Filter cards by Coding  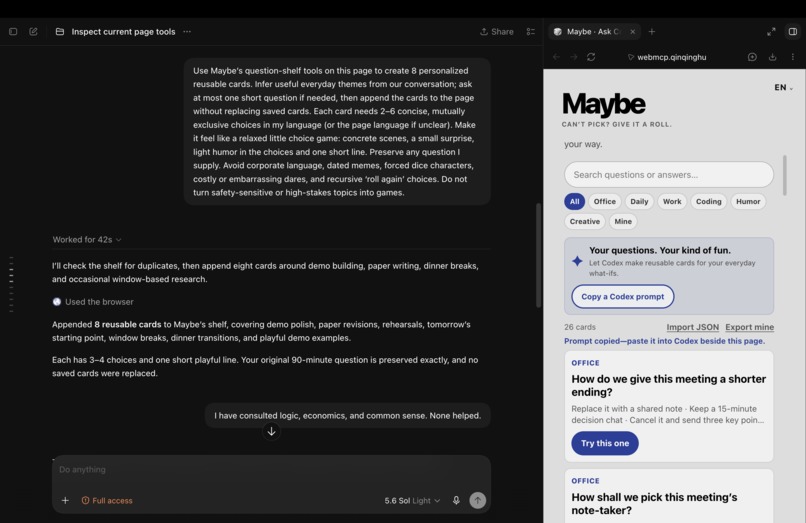[x=708, y=202]
